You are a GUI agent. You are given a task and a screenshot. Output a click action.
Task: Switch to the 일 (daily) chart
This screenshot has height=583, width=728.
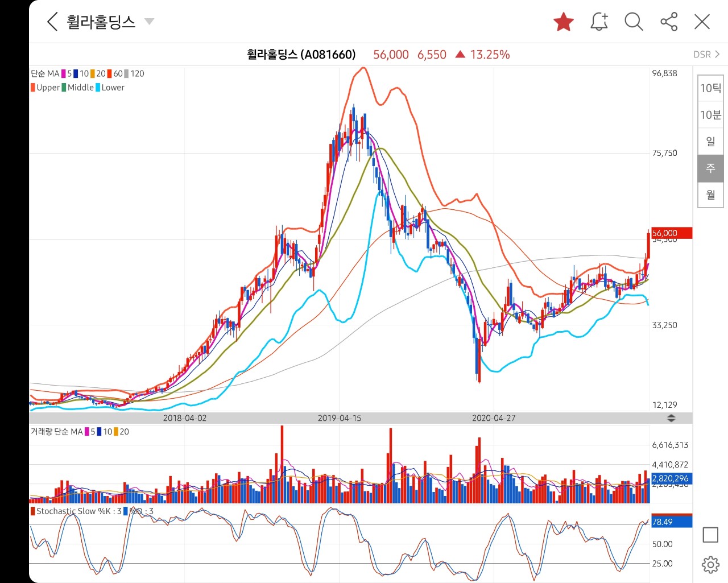(710, 141)
